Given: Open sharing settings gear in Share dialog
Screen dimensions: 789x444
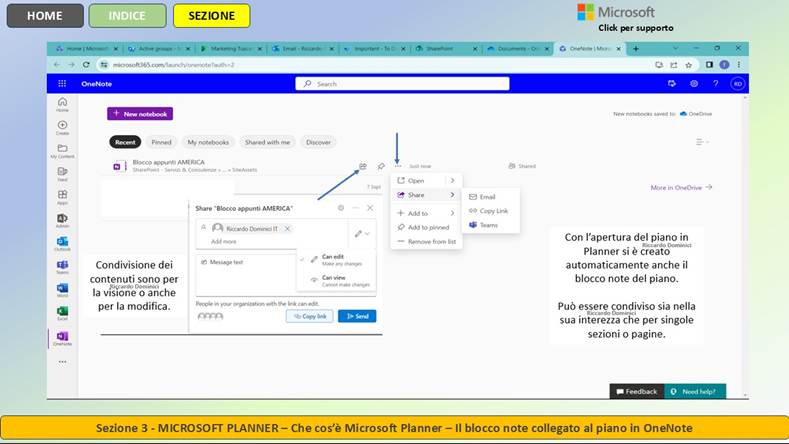Looking at the screenshot, I should tap(341, 207).
